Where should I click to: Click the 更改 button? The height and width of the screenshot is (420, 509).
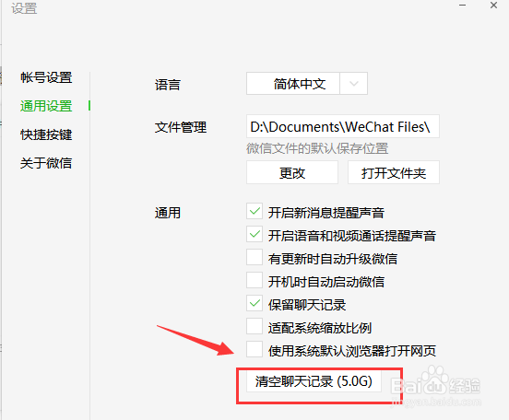292,172
